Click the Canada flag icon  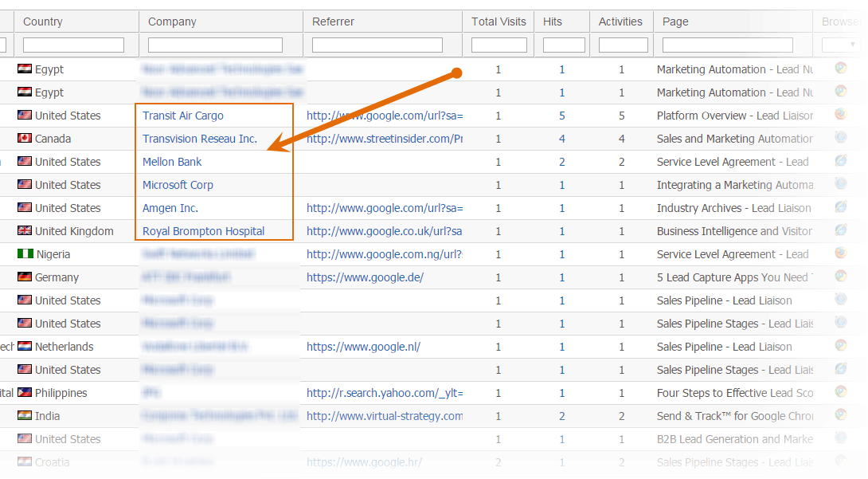click(x=25, y=138)
